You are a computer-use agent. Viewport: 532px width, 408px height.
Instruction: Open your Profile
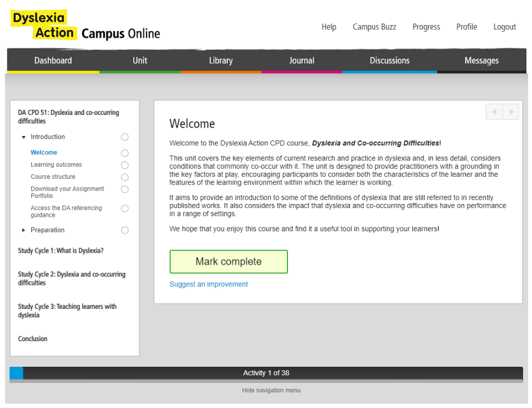click(466, 27)
